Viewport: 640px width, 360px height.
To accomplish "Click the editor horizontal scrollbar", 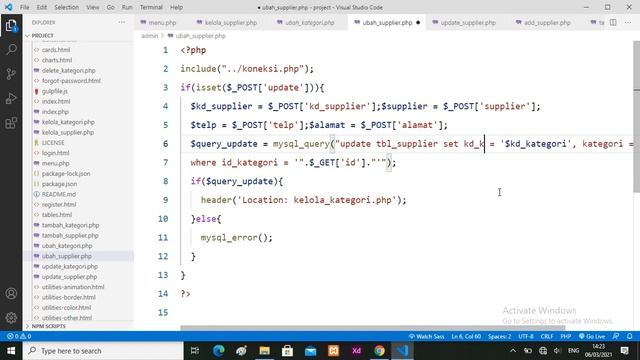I will (373, 327).
